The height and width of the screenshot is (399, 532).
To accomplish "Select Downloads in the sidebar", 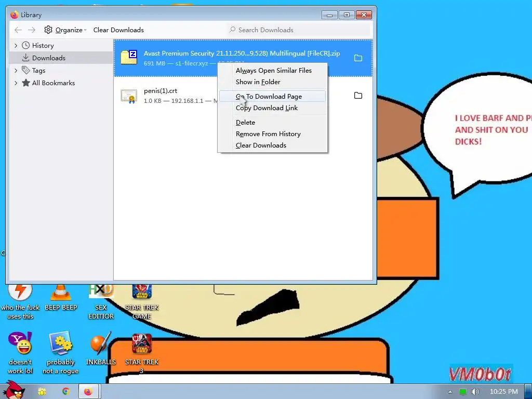I will pyautogui.click(x=48, y=58).
